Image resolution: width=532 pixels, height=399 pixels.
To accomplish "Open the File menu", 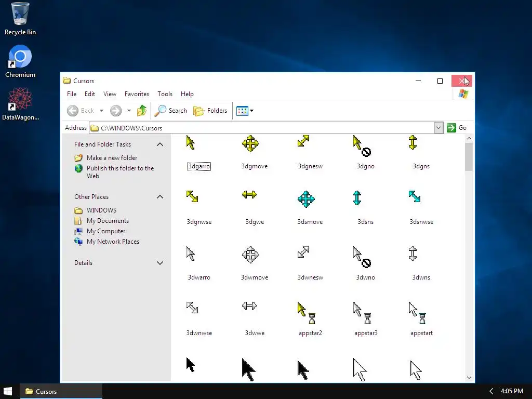I will 72,94.
